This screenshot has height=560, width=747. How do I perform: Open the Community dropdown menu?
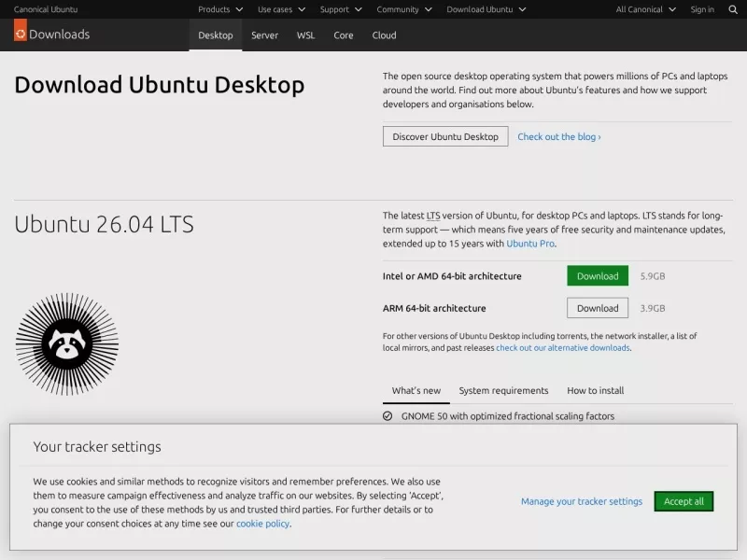pyautogui.click(x=404, y=9)
